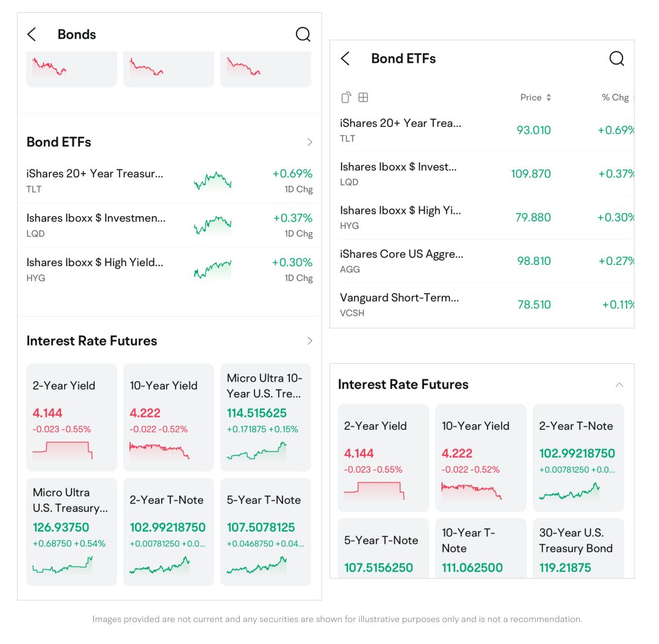Go back from the Bond ETFs screen
The image size is (659, 644).
pyautogui.click(x=345, y=59)
